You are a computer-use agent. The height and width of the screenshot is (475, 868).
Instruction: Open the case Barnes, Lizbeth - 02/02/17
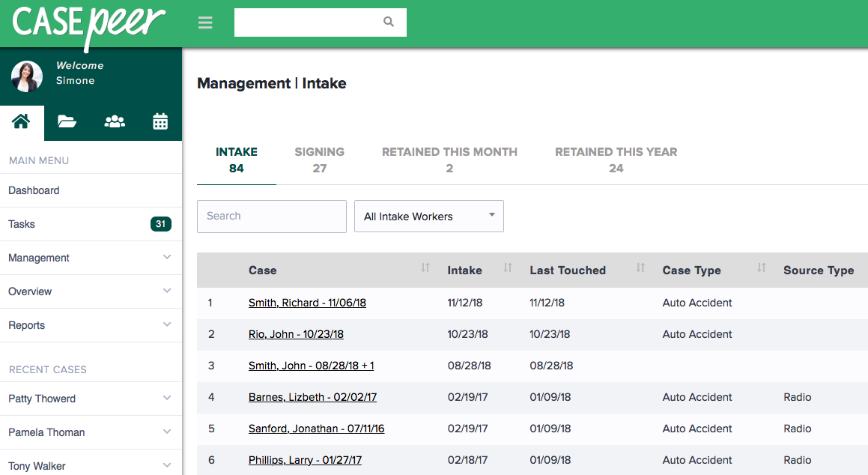[x=312, y=397]
